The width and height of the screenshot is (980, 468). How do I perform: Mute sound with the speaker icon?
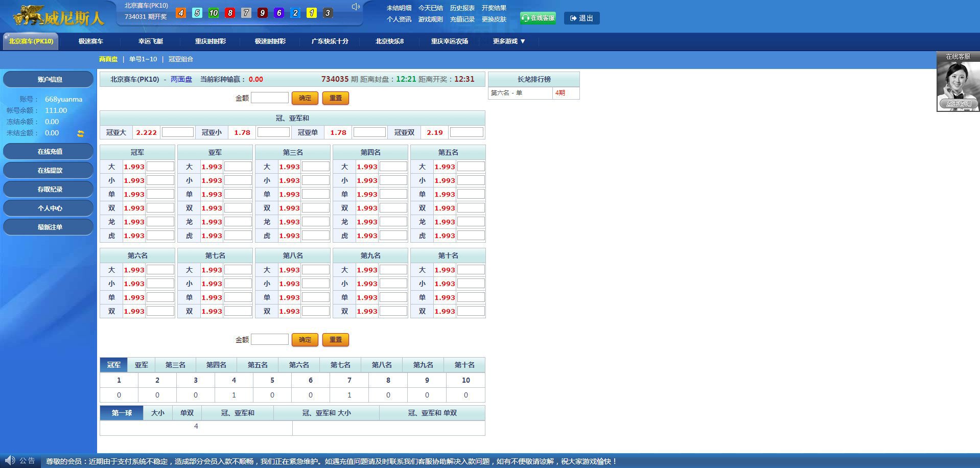tap(356, 7)
